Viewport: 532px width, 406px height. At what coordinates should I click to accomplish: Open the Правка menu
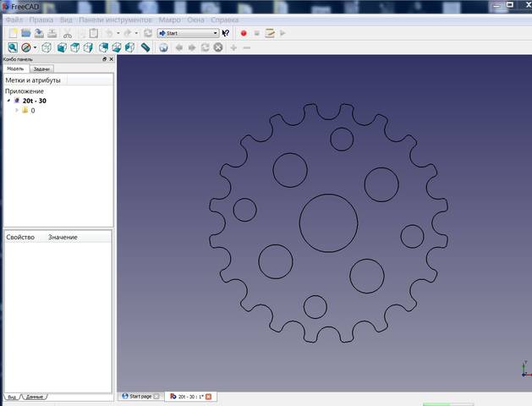coord(41,20)
